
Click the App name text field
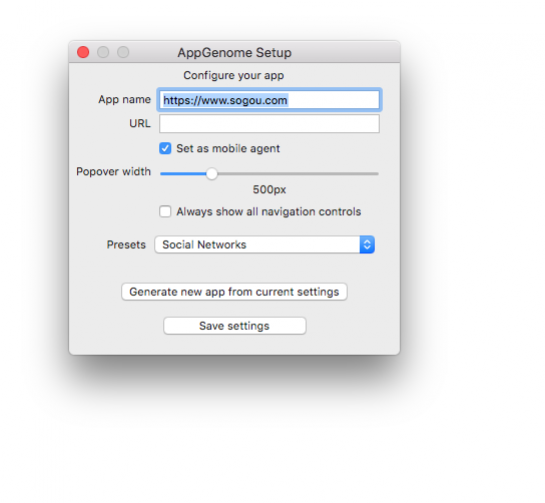pyautogui.click(x=269, y=100)
